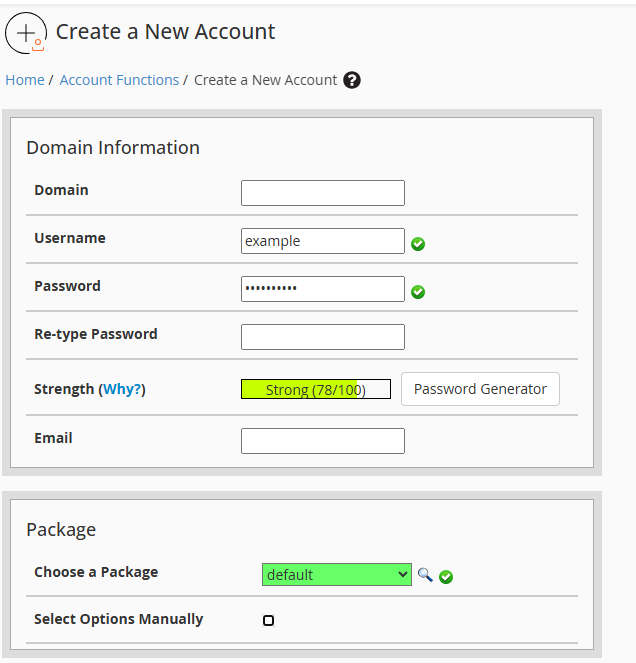Enable Select Options Manually checkbox
The image size is (636, 663).
click(x=268, y=620)
